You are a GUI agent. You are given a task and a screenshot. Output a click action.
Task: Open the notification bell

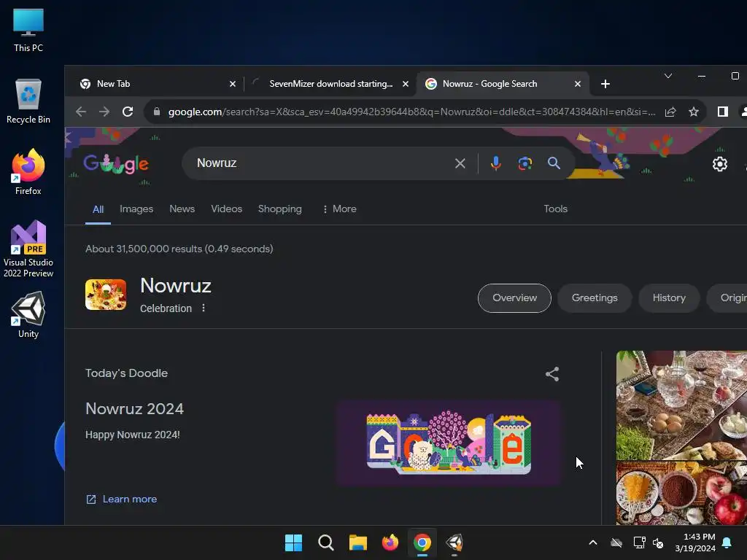point(727,542)
